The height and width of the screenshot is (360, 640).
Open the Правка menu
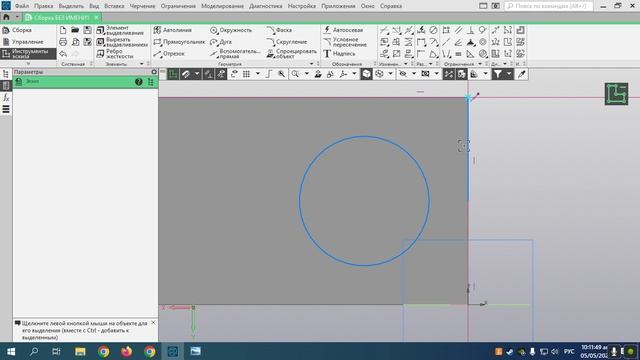[x=44, y=6]
